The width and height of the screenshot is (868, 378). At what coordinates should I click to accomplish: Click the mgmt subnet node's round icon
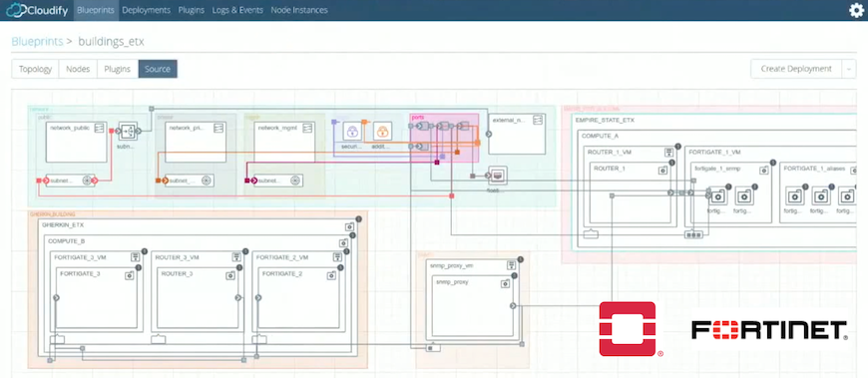coord(294,181)
